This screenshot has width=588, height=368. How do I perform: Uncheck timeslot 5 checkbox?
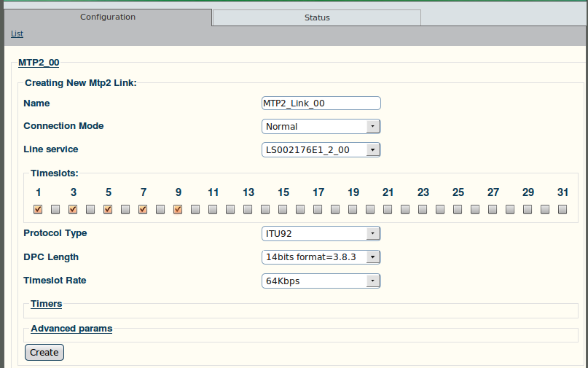tap(108, 209)
